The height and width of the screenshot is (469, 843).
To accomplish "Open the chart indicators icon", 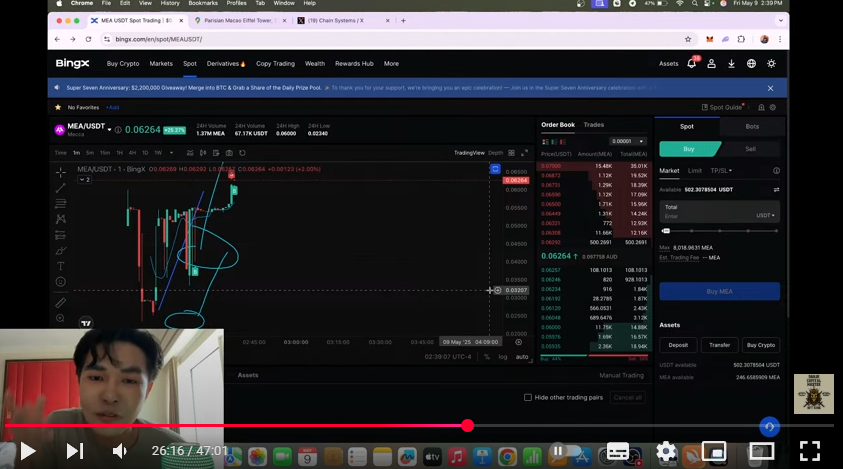I will point(190,153).
